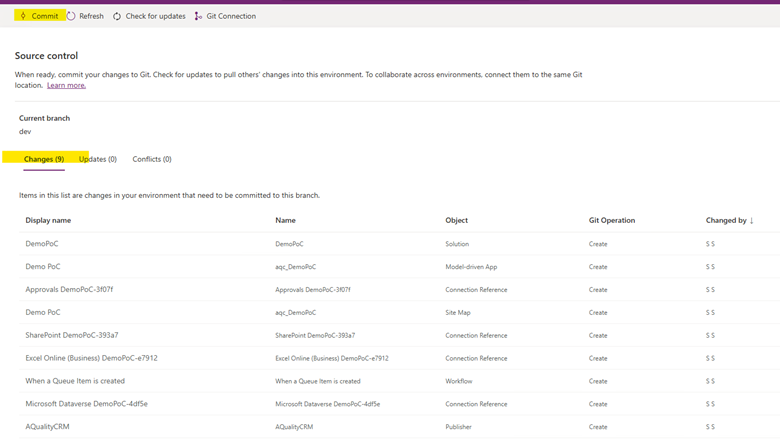The height and width of the screenshot is (444, 780).
Task: Open the Changes (9) tab
Action: tap(44, 159)
